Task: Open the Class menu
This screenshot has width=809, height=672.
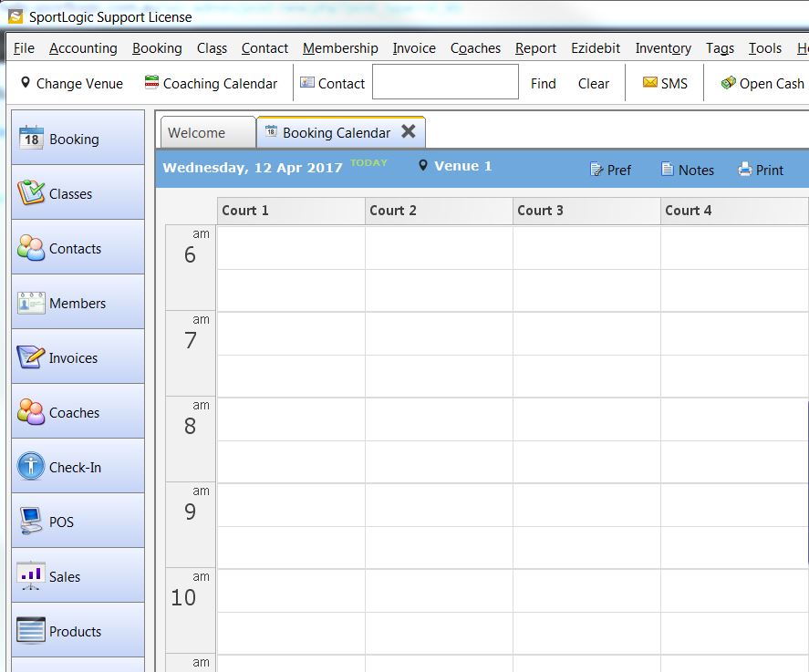Action: (x=212, y=48)
